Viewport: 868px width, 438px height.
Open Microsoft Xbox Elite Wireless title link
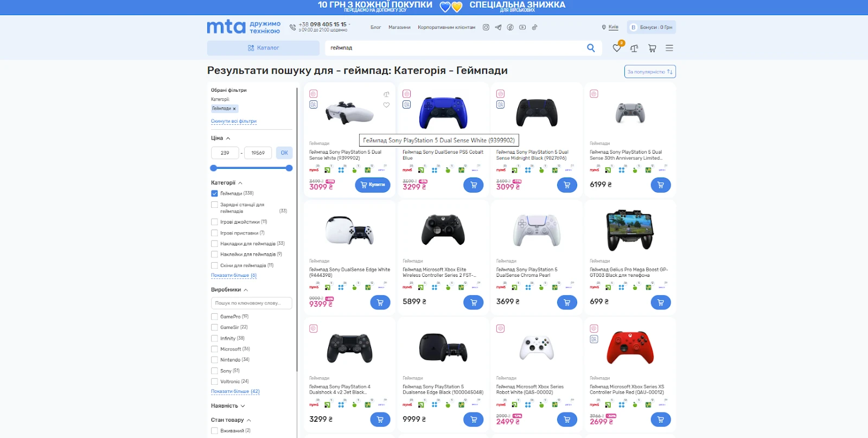click(x=440, y=272)
